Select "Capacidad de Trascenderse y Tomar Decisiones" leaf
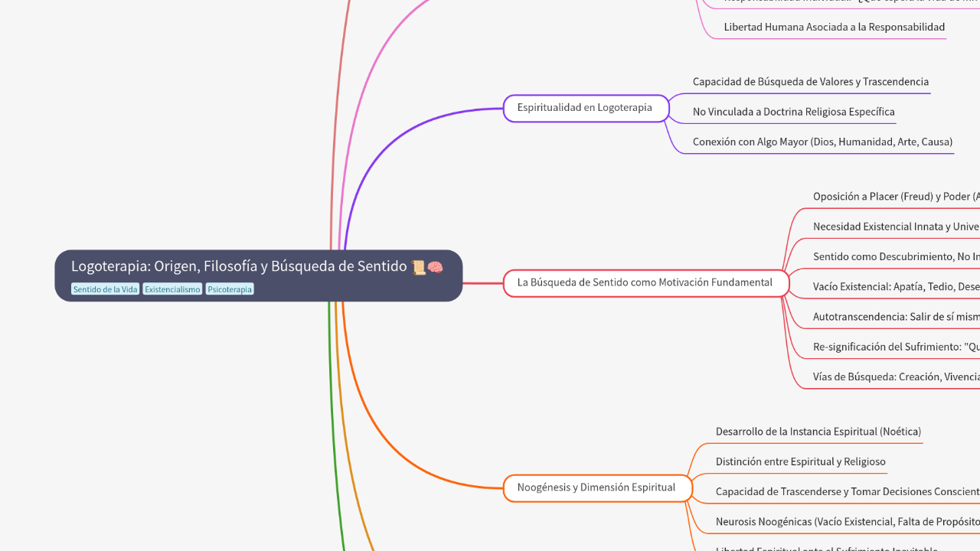Image resolution: width=980 pixels, height=551 pixels. pyautogui.click(x=847, y=492)
